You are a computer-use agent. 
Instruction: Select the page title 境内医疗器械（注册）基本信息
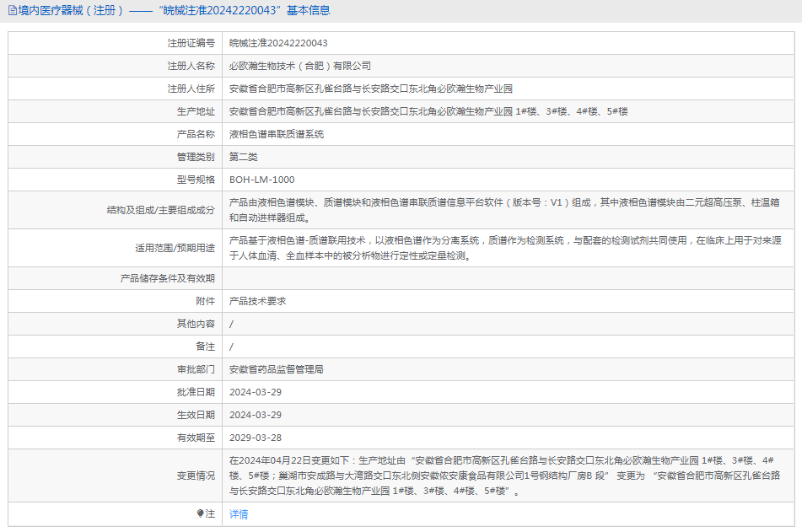(x=174, y=10)
